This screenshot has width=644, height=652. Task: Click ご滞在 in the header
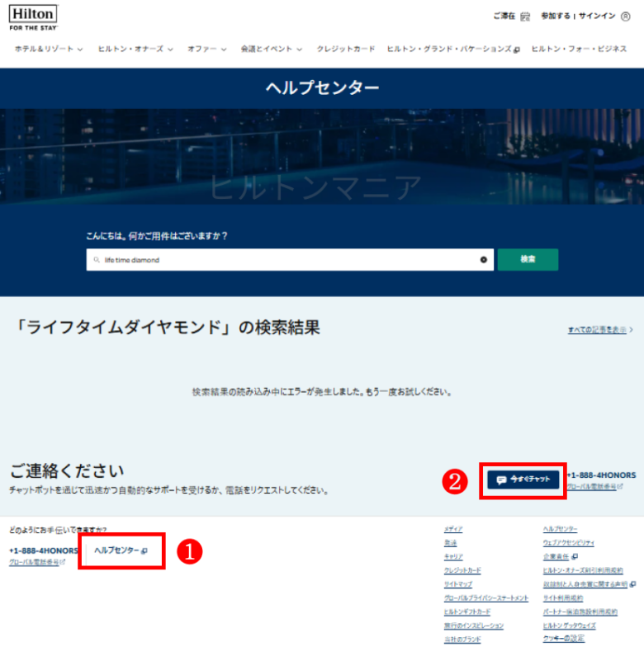504,17
